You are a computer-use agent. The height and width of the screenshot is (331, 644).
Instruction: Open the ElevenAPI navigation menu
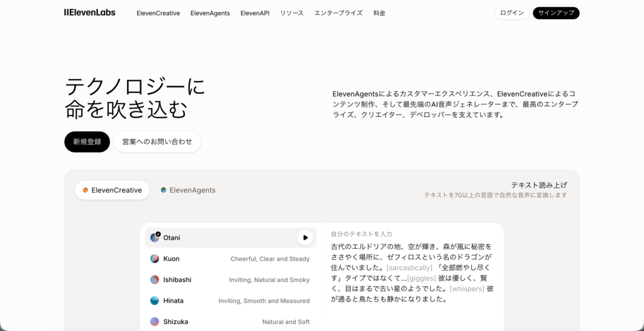click(255, 13)
